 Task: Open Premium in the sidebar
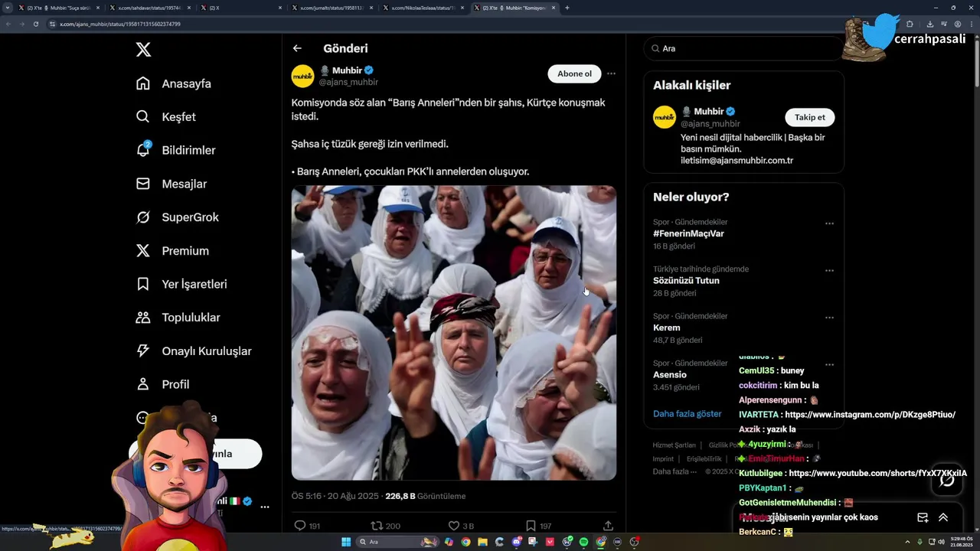[172, 251]
